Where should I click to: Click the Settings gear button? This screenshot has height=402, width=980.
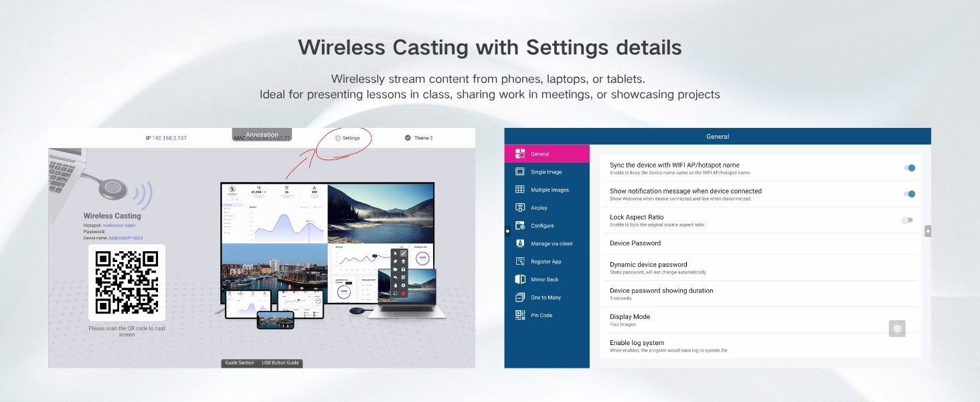347,138
